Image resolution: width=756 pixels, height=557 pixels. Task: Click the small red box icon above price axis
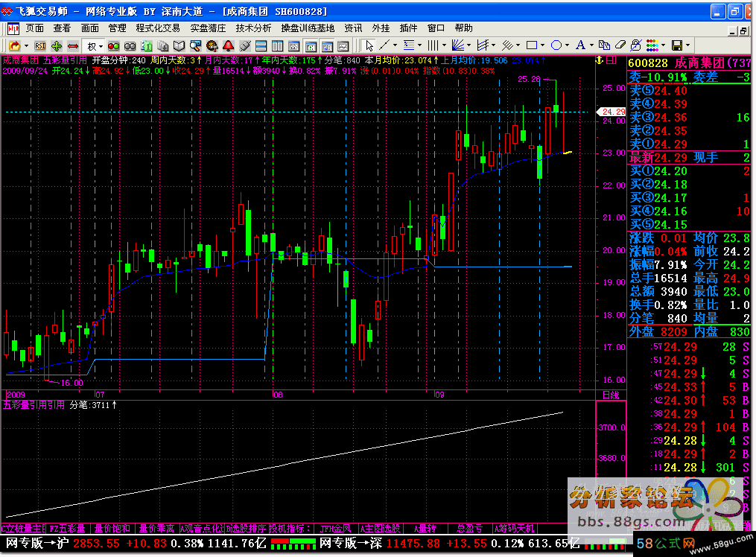pos(612,60)
